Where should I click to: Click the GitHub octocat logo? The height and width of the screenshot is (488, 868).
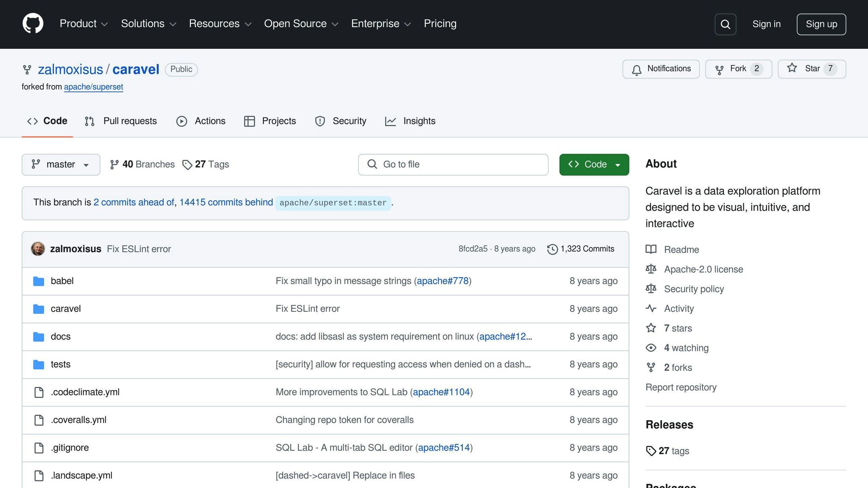tap(33, 23)
